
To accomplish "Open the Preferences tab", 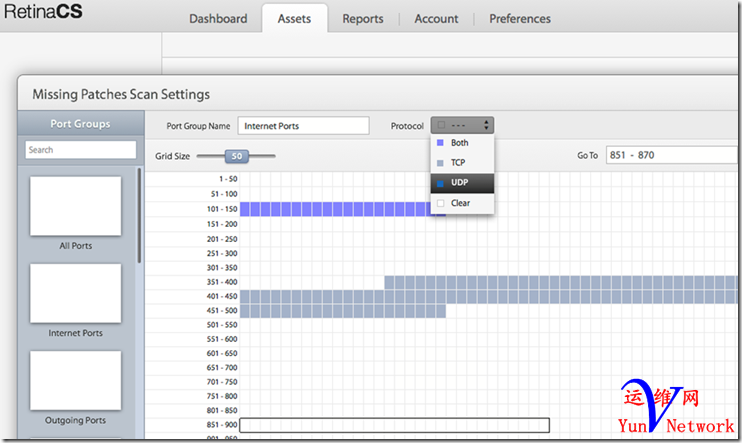I will [520, 19].
